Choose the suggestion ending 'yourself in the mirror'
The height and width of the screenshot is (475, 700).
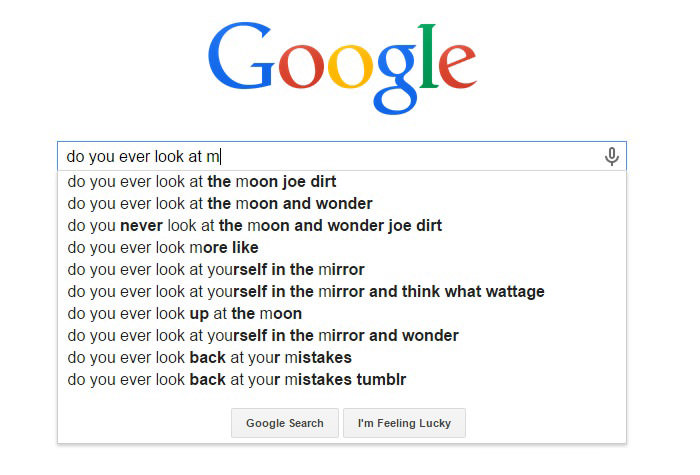click(x=216, y=270)
